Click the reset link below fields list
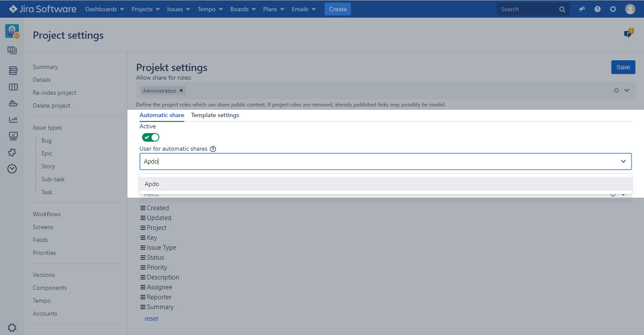This screenshot has width=644, height=335. (152, 319)
